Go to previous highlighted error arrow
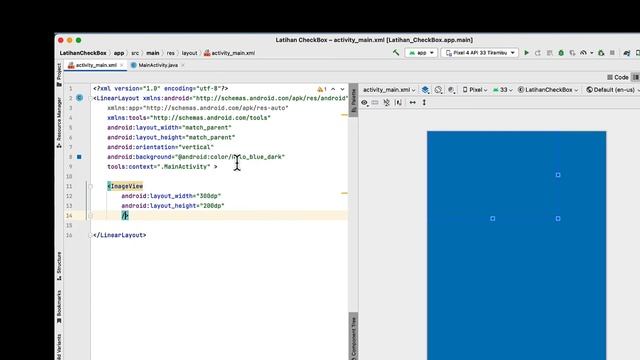Viewport: 640px width, 360px height. 333,89
